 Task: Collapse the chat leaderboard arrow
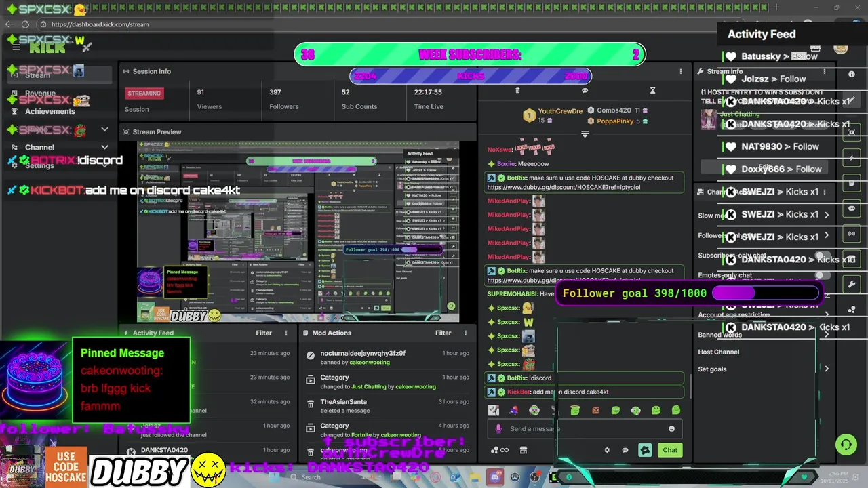pos(585,134)
